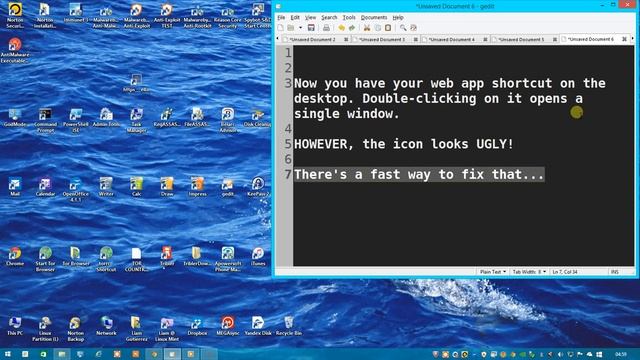Screen dimensions: 640x360
Task: Click the Open file icon in gedit toolbar
Action: [x=291, y=28]
